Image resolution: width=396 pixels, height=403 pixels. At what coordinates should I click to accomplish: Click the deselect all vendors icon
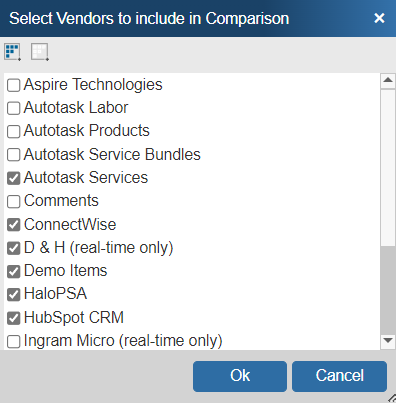pyautogui.click(x=40, y=52)
